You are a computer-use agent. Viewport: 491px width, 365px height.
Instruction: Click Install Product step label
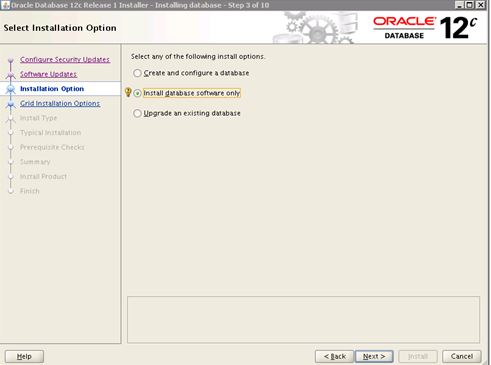tap(43, 176)
